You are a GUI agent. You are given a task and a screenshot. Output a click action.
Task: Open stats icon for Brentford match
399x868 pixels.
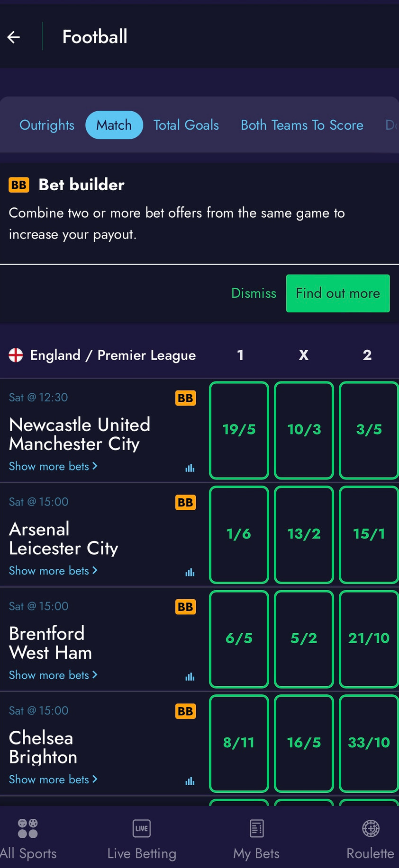(190, 677)
